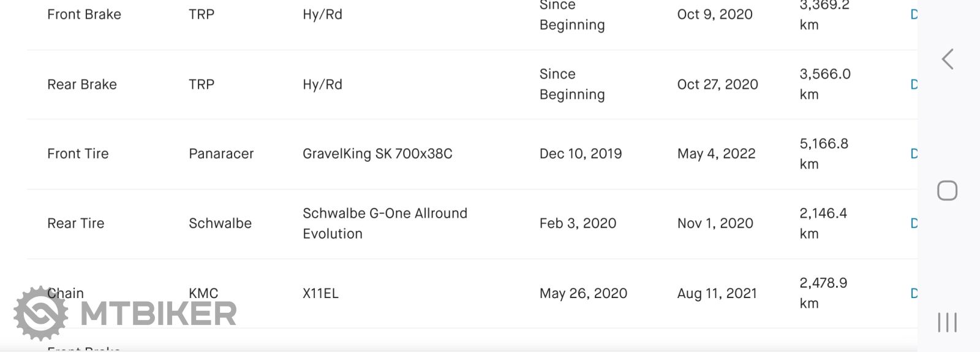Click the Rear Tire row label
The width and height of the screenshot is (980, 352).
point(76,223)
